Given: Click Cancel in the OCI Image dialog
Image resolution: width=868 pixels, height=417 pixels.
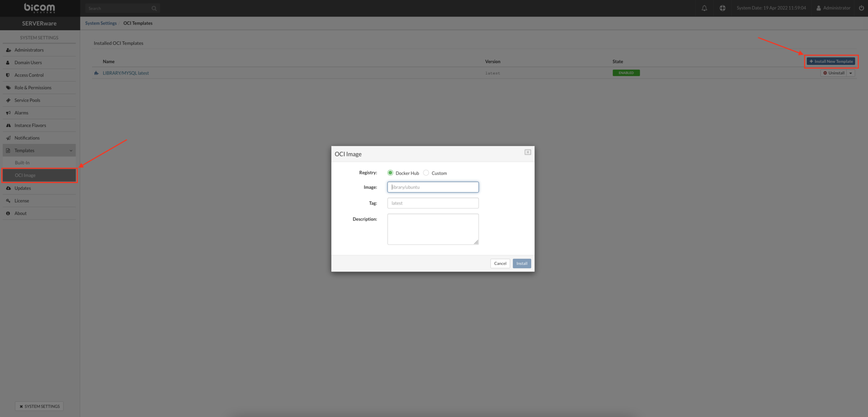Looking at the screenshot, I should [500, 263].
